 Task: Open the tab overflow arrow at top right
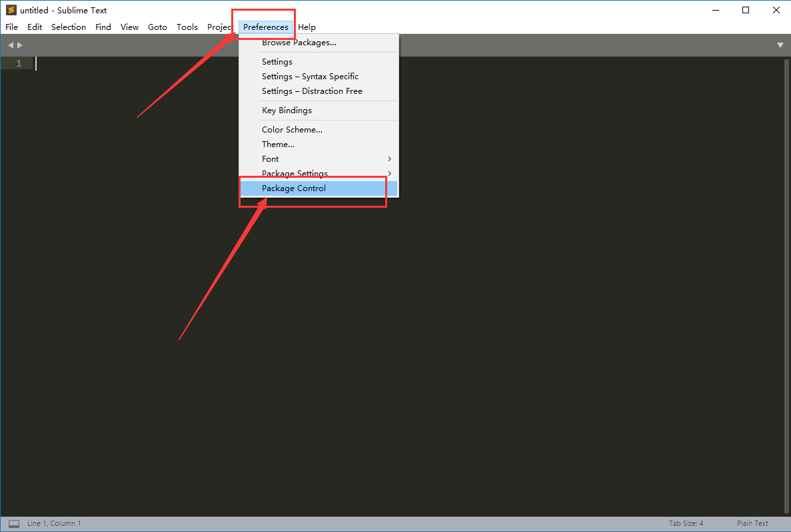tap(780, 45)
